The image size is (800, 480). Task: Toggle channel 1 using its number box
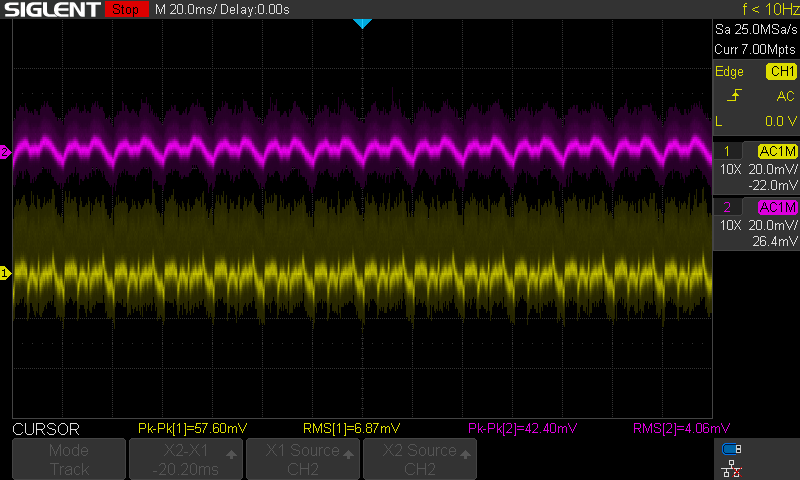(x=727, y=151)
